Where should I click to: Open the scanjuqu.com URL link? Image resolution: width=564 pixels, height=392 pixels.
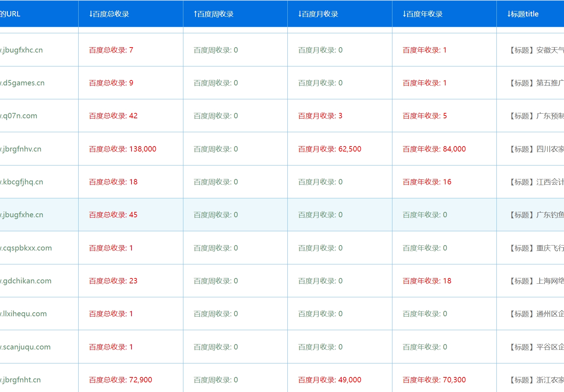point(25,347)
